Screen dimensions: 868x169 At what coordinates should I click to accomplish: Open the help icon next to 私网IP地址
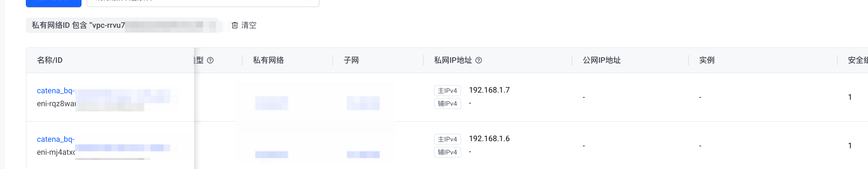(x=479, y=61)
